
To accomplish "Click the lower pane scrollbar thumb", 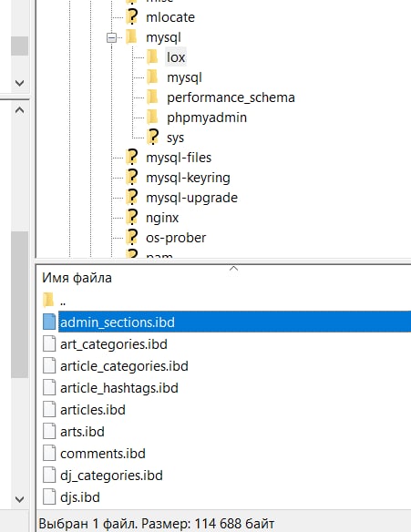I will click(x=20, y=304).
